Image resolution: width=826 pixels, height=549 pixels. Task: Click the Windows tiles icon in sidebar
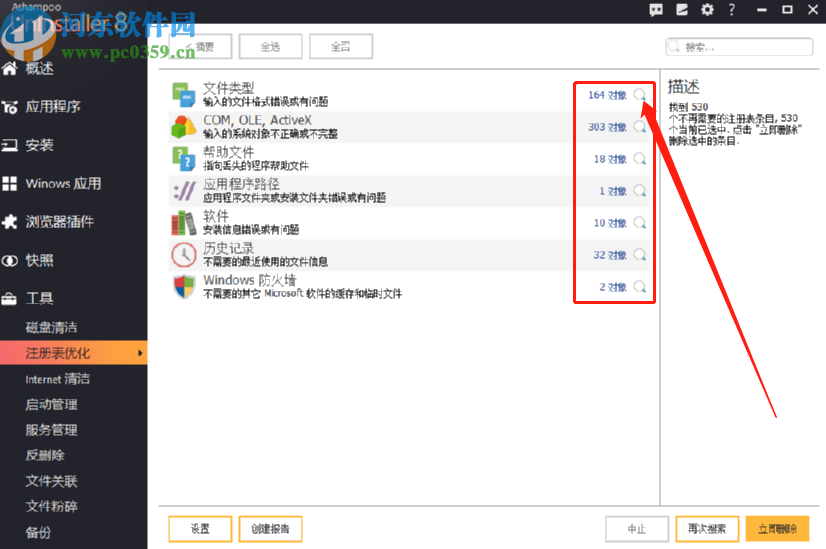point(9,183)
